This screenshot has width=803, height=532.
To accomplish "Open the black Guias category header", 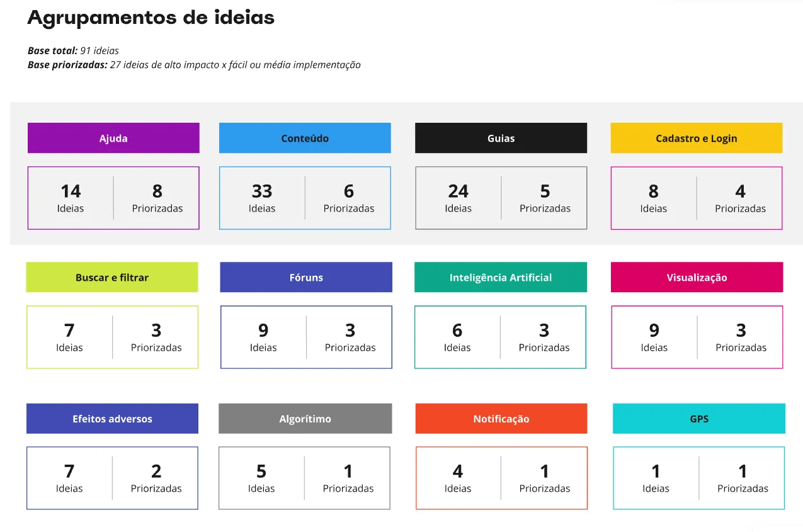I will [501, 138].
